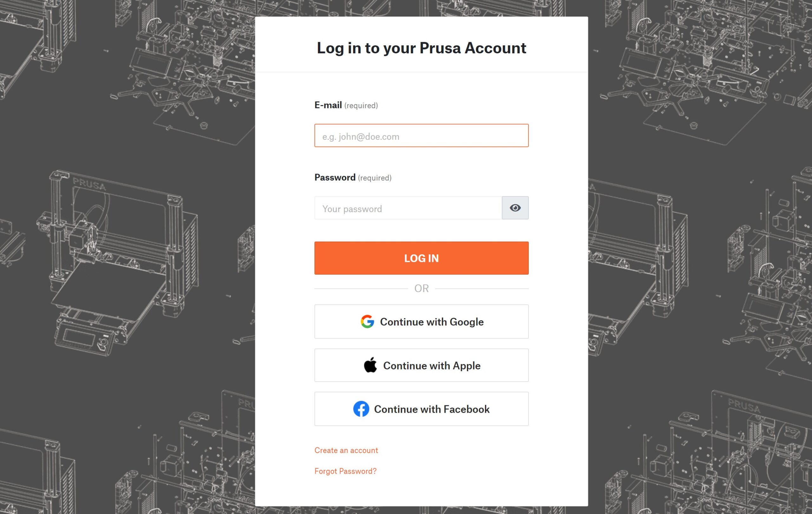This screenshot has width=812, height=514.
Task: Click the E-mail field label
Action: pyautogui.click(x=328, y=105)
